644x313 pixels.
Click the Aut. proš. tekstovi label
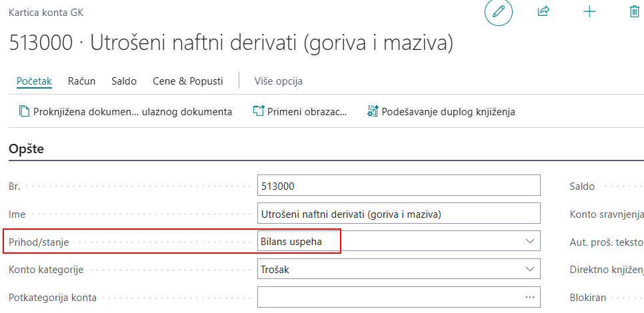[606, 242]
